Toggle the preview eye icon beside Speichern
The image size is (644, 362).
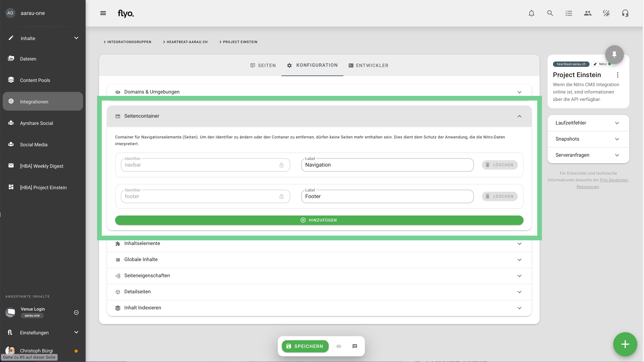pyautogui.click(x=339, y=346)
